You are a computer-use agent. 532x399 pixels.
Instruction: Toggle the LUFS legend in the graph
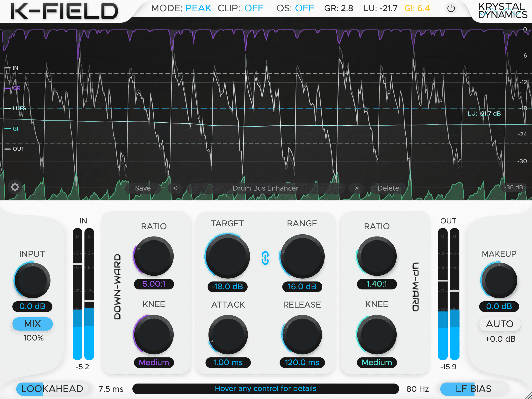pos(15,108)
